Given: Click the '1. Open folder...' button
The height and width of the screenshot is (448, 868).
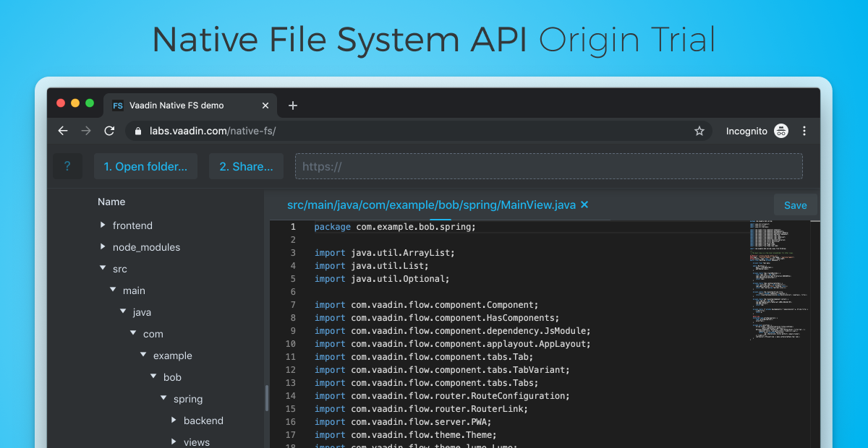Looking at the screenshot, I should (145, 165).
